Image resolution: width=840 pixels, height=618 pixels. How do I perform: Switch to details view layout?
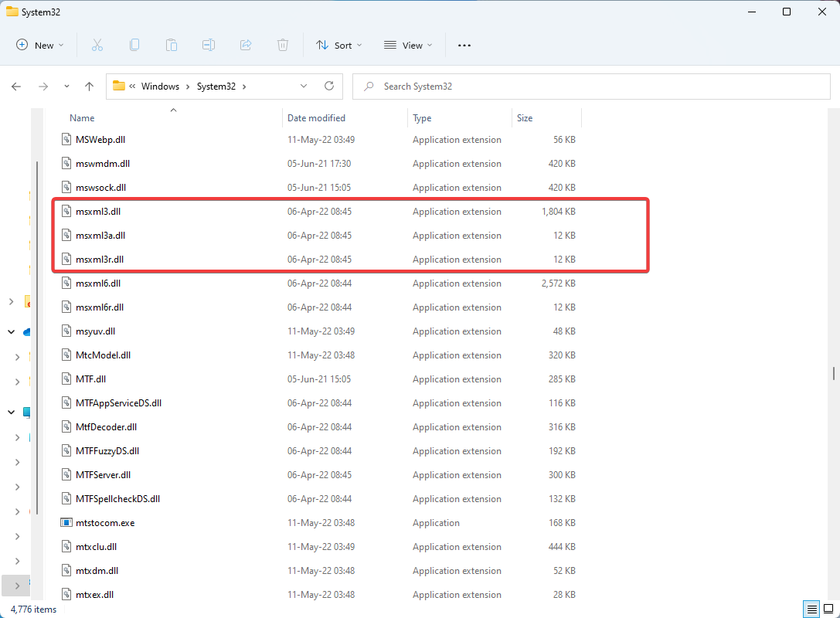point(811,610)
